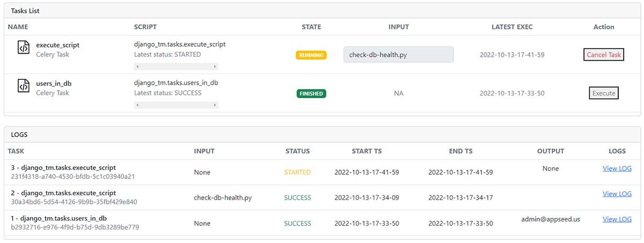Click the OUTPUT column header

pyautogui.click(x=551, y=151)
